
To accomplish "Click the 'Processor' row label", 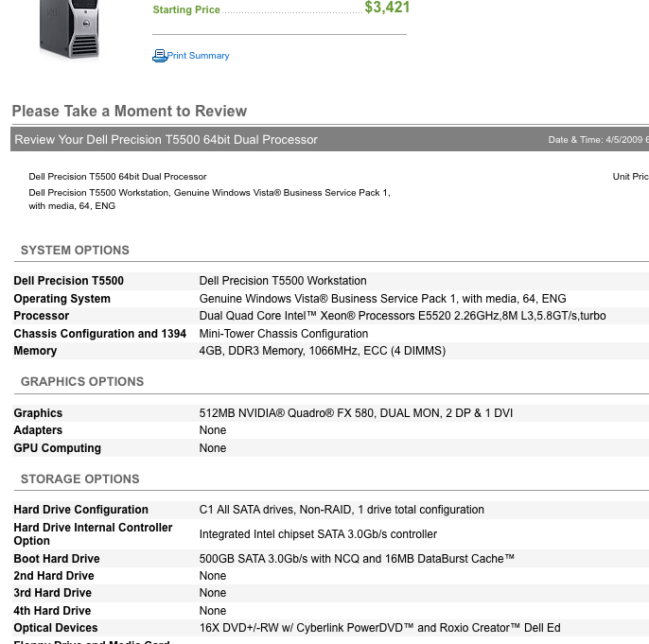I will point(42,316).
